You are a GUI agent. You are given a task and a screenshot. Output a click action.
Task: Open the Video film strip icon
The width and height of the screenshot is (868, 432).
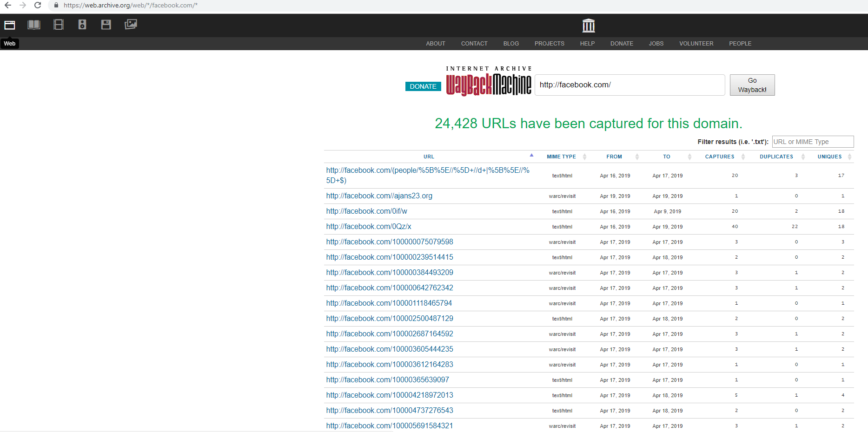click(x=59, y=25)
